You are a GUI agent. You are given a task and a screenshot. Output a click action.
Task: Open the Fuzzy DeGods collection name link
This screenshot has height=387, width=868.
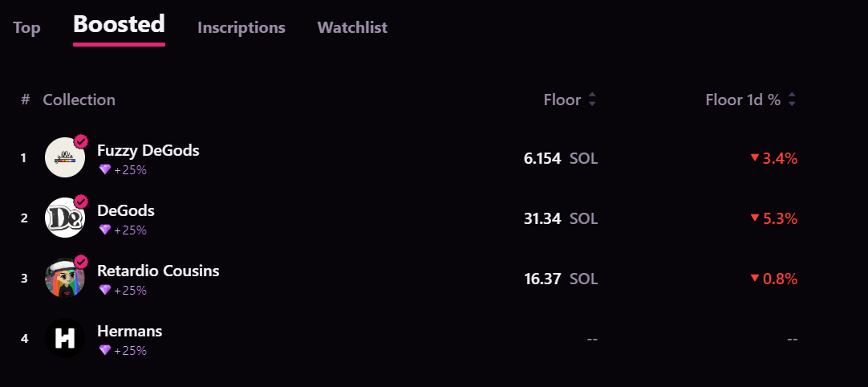(148, 150)
